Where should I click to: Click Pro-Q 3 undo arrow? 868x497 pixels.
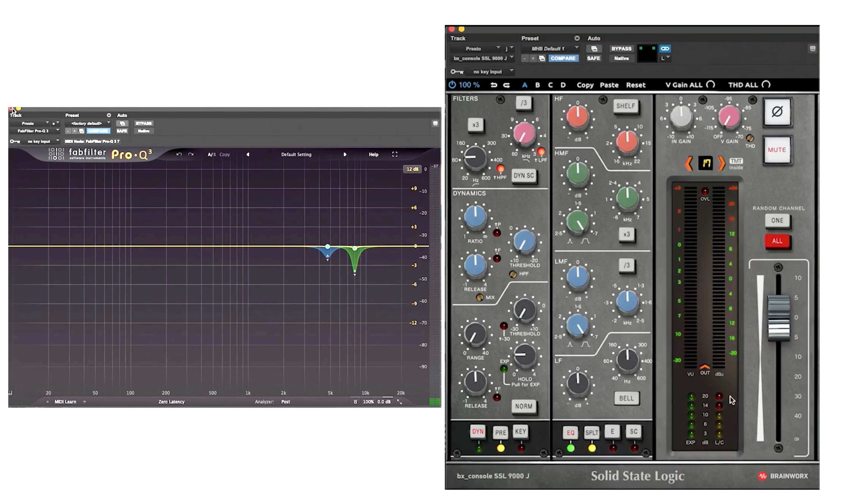tap(179, 154)
